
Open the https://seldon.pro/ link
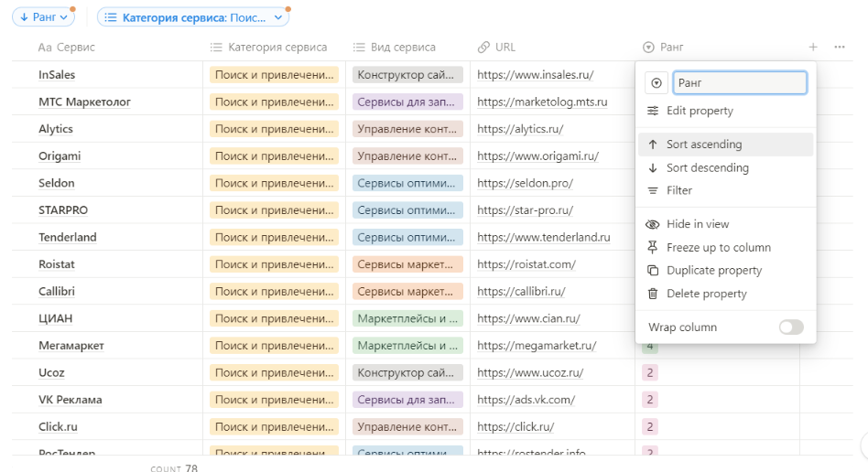click(x=525, y=183)
